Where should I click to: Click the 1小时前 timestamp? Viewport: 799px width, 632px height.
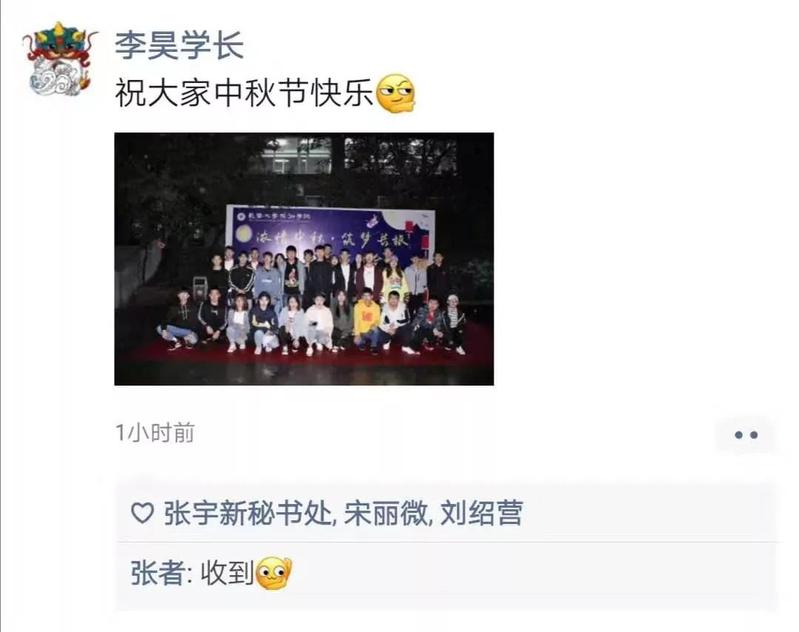tap(155, 433)
